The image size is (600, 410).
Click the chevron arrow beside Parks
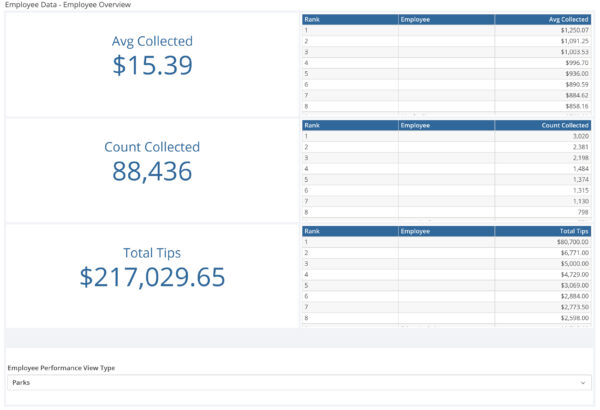(x=582, y=382)
